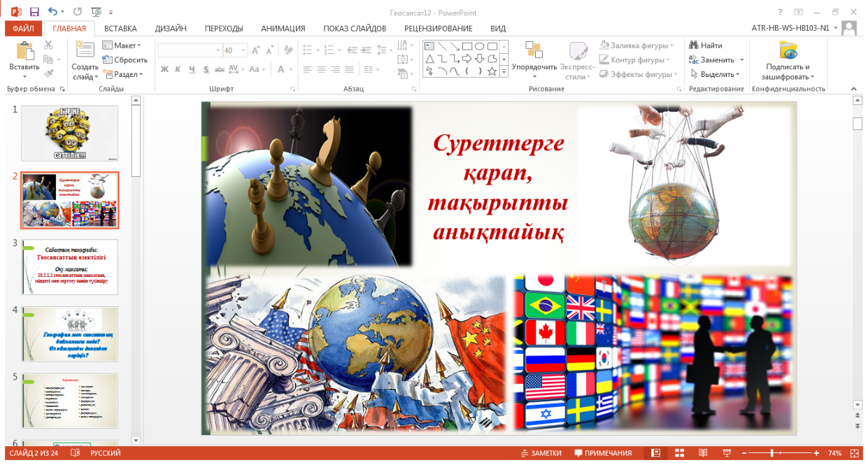Apply strikethrough with the abc button
This screenshot has width=868, height=465.
click(220, 69)
